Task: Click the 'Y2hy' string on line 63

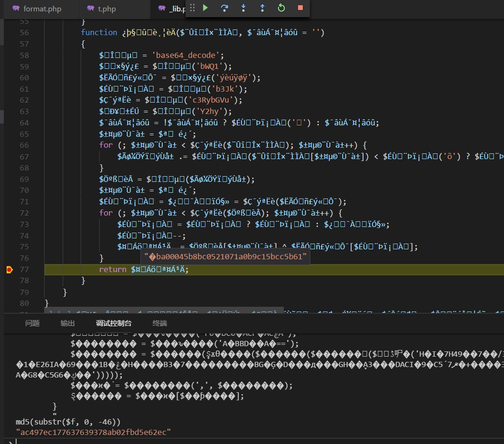Action: pyautogui.click(x=209, y=111)
